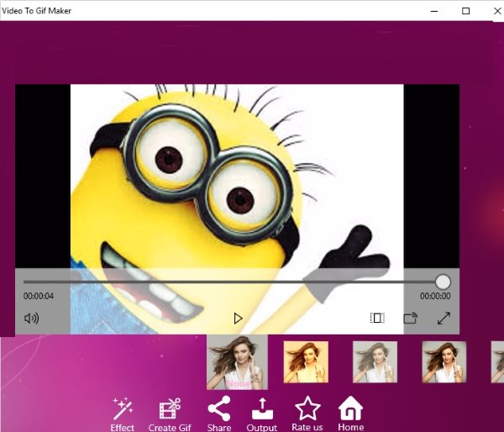Viewport: 504px width, 432px height.
Task: Maximize the Video To Gif Maker window
Action: click(x=465, y=11)
